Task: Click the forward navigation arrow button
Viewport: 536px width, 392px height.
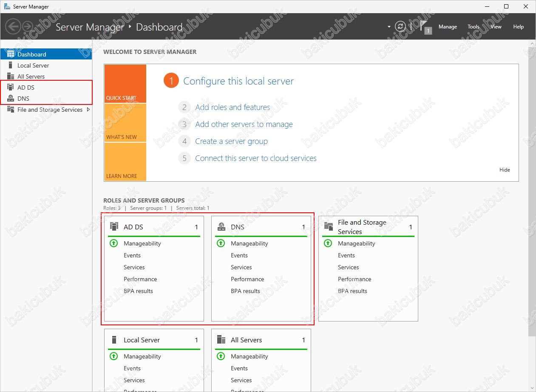Action: [x=27, y=27]
